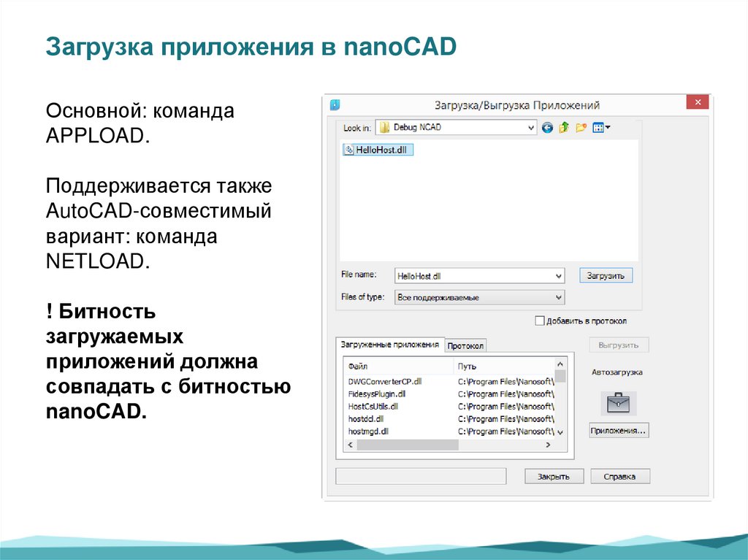Image resolution: width=748 pixels, height=560 pixels.
Task: Click the status text field at the bottom left
Action: tap(421, 476)
